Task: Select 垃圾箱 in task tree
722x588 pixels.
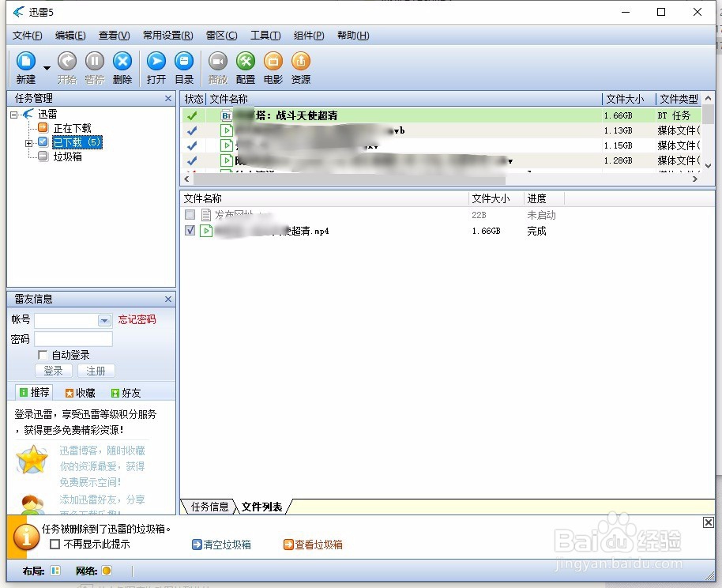Action: 67,156
